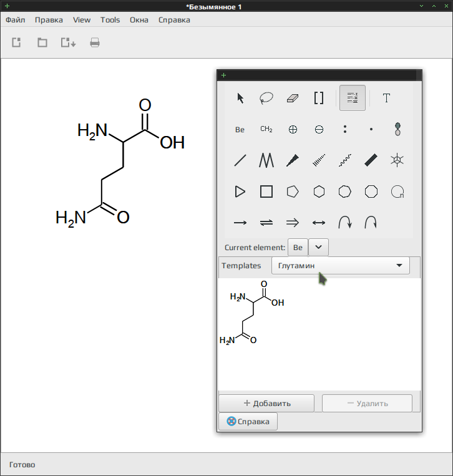Click the new document toolbar icon
This screenshot has width=453, height=476.
[x=16, y=42]
